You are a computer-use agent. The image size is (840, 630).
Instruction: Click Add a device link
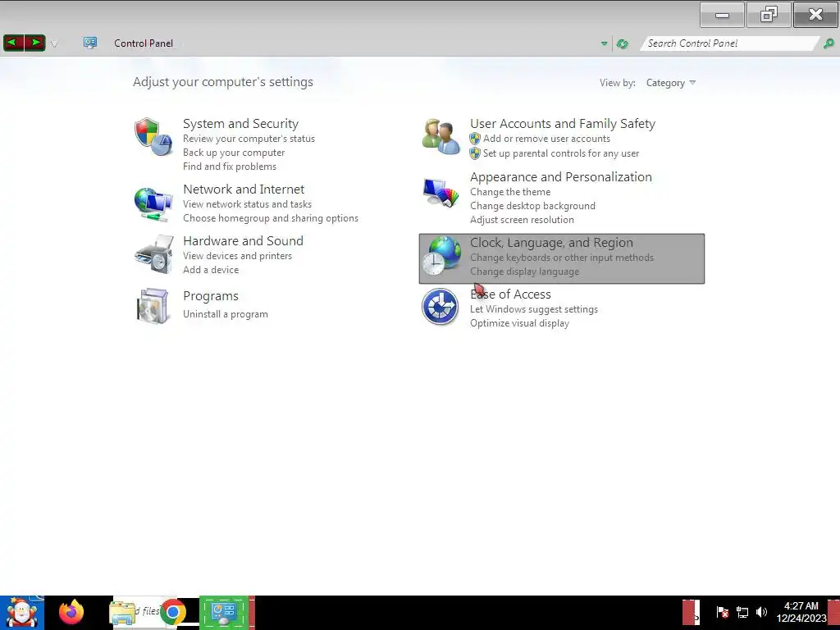[211, 270]
